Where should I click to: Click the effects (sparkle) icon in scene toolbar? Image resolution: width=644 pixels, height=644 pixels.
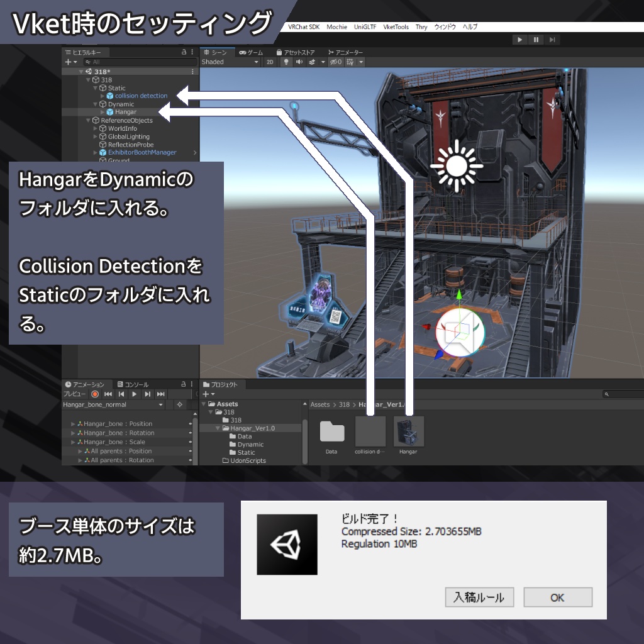pyautogui.click(x=312, y=62)
